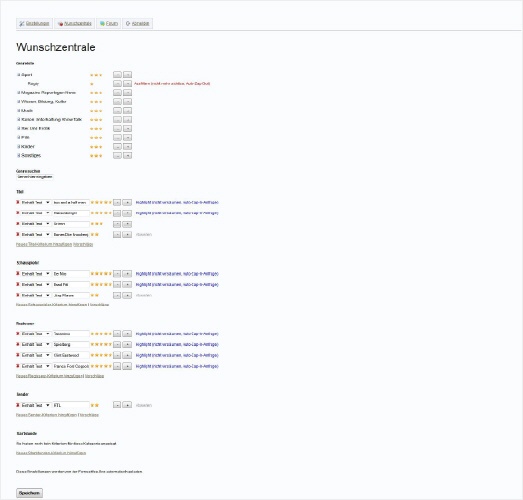Image resolution: width=523 pixels, height=500 pixels.
Task: Open Vorschläge link under Regisseur section
Action: [x=94, y=376]
